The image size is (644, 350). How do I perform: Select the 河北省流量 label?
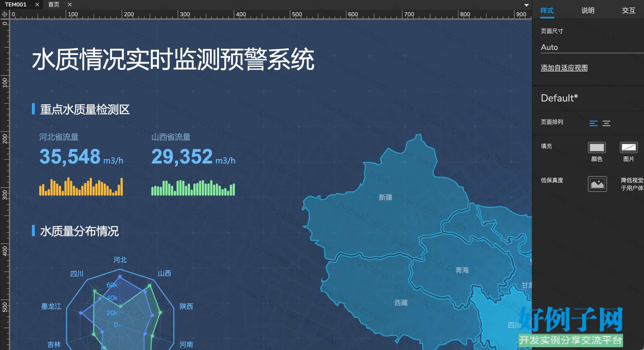click(59, 137)
